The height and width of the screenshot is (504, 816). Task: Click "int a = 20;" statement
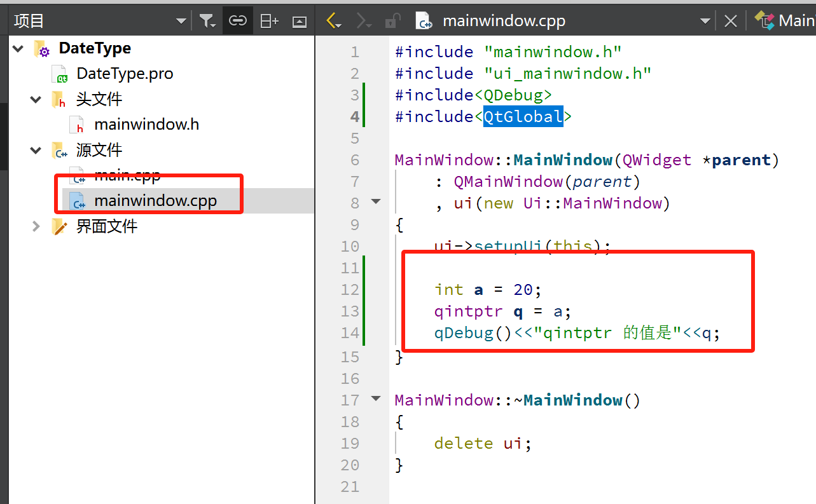pos(488,290)
